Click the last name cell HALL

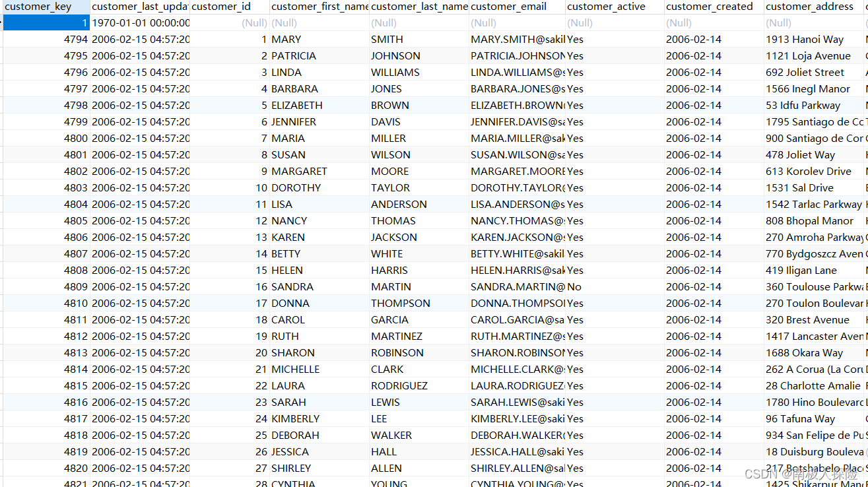coord(419,451)
